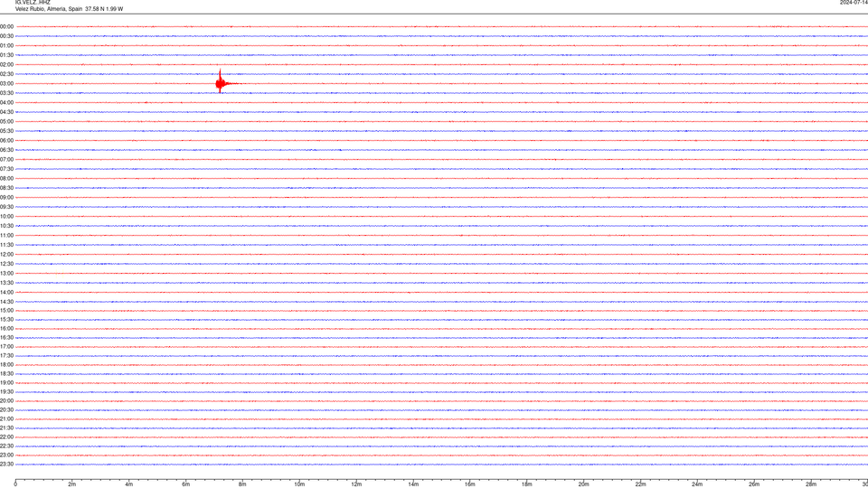Click the 28m mark on the minutes axis

[x=811, y=484]
